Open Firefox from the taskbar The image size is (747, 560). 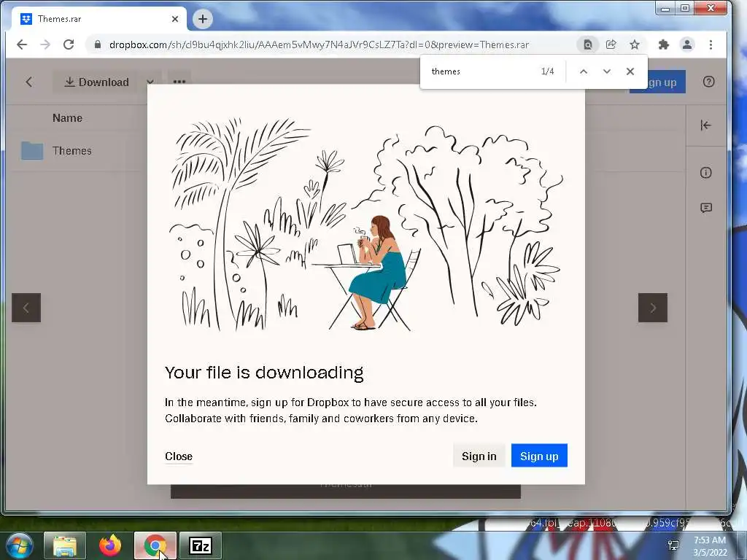pos(110,545)
